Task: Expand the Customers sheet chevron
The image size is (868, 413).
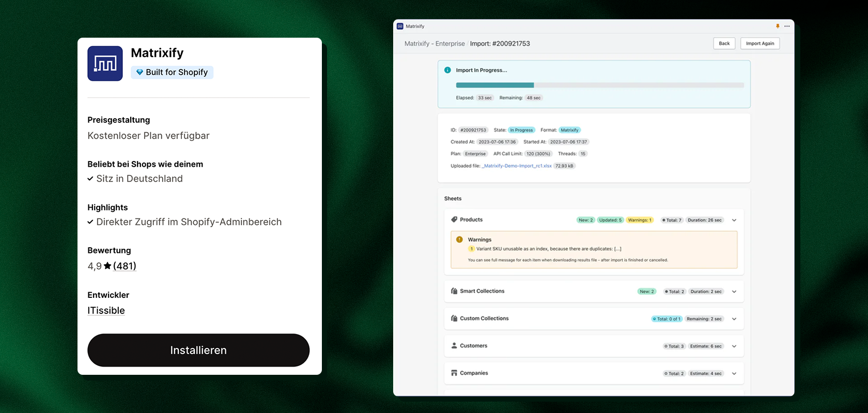Action: click(x=734, y=346)
